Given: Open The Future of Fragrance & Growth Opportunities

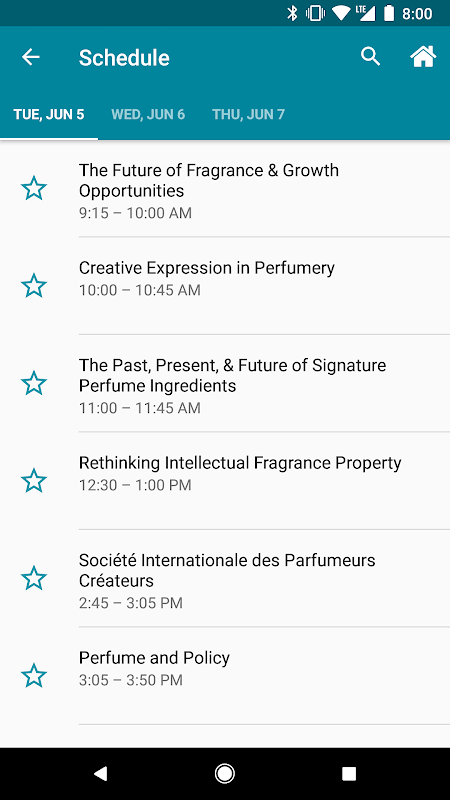Looking at the screenshot, I should tap(225, 188).
